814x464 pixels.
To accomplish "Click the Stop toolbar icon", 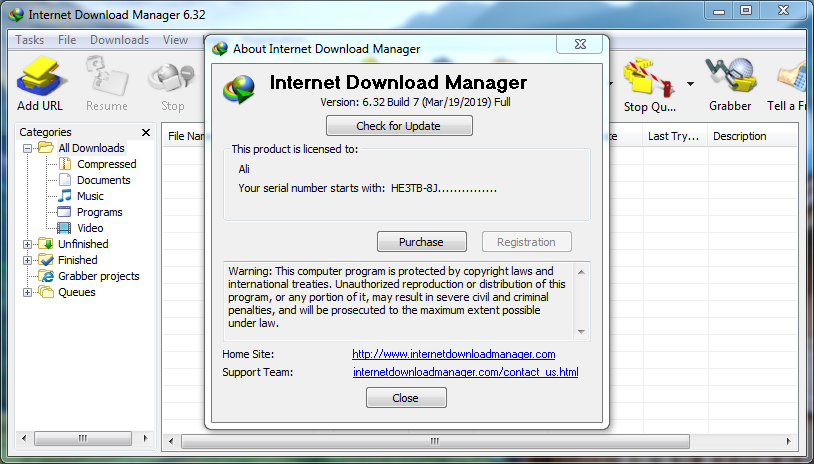I will (172, 79).
